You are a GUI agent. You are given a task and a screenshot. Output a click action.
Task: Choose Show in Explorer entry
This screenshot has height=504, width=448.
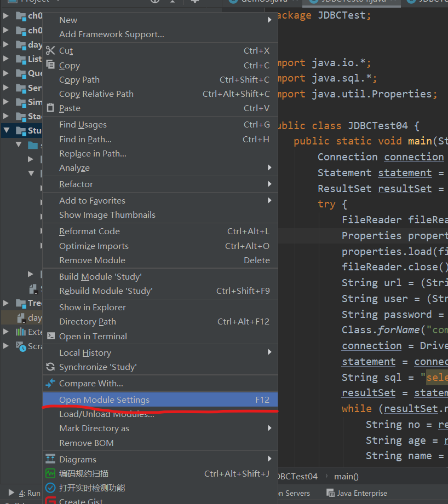(160, 308)
